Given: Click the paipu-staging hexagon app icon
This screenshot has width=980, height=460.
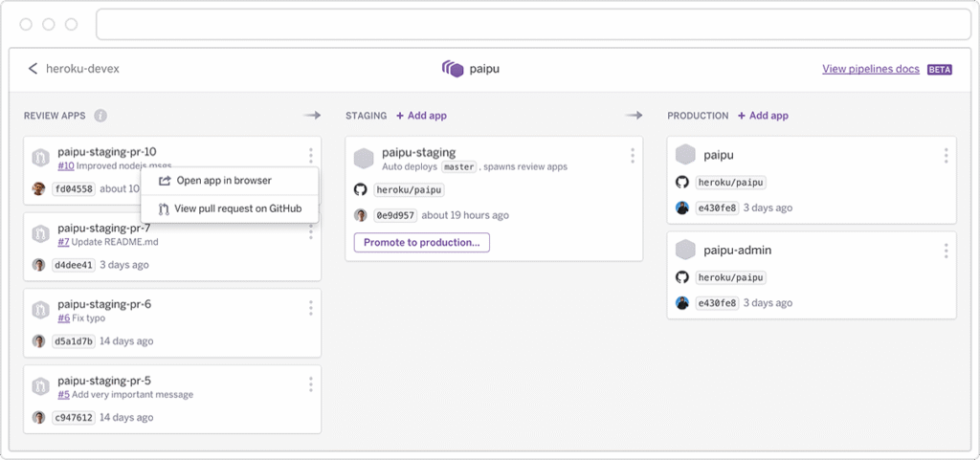Looking at the screenshot, I should pos(364,158).
